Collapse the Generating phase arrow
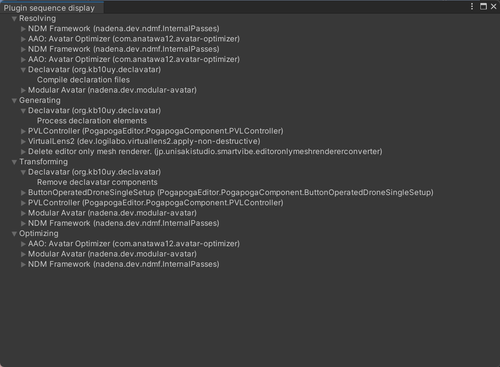 coord(14,101)
